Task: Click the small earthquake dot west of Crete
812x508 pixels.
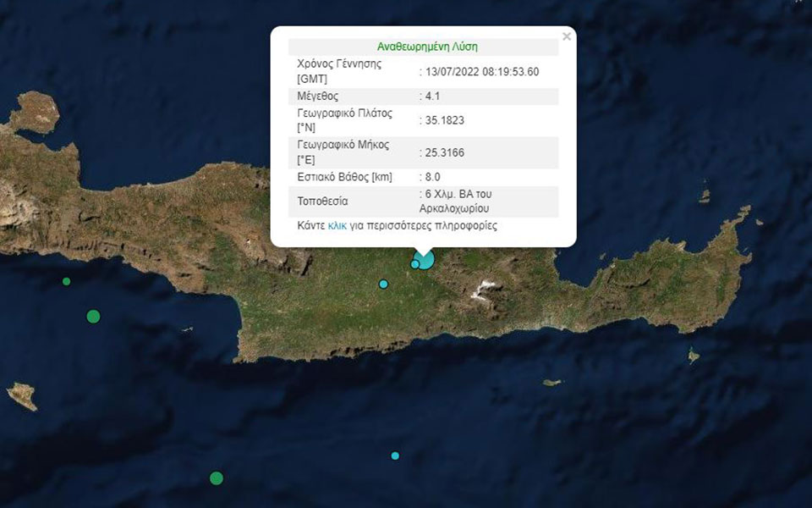Action: (x=65, y=280)
